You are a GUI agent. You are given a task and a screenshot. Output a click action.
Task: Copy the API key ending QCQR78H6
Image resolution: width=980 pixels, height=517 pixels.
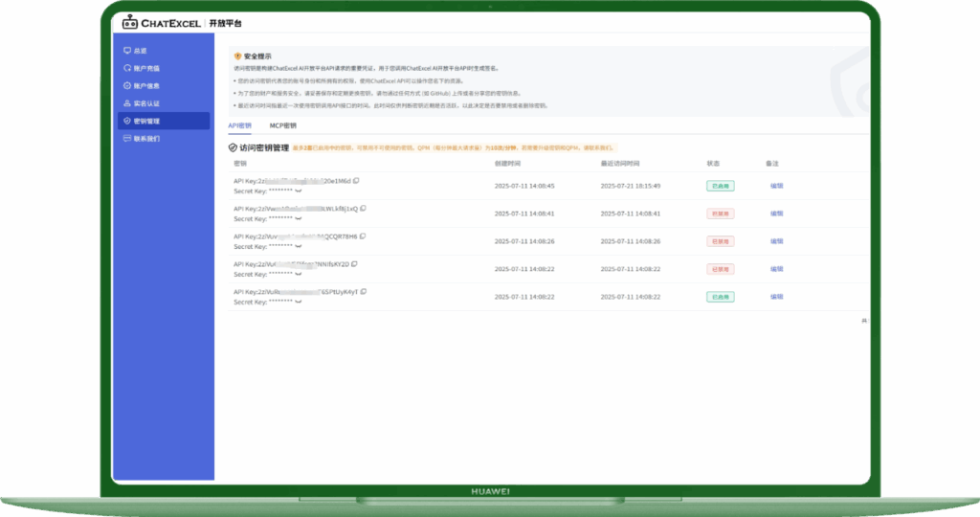click(x=363, y=236)
